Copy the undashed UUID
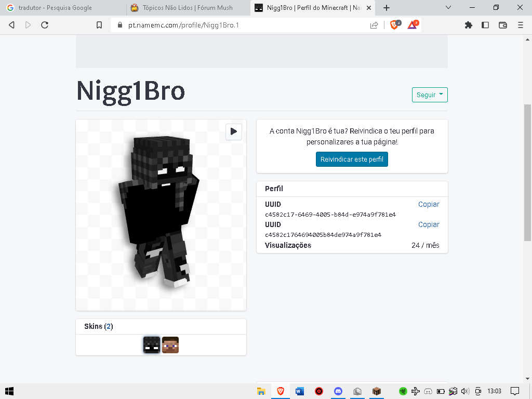The image size is (532, 399). 429,224
